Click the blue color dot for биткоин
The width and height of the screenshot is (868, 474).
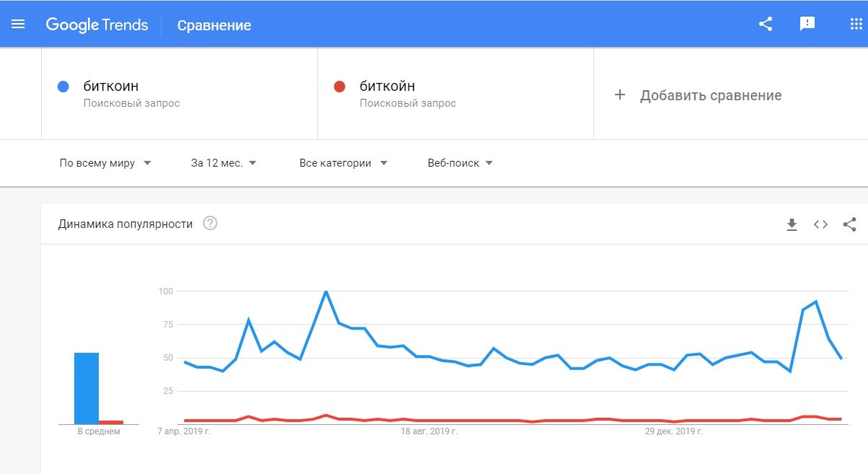pos(63,87)
